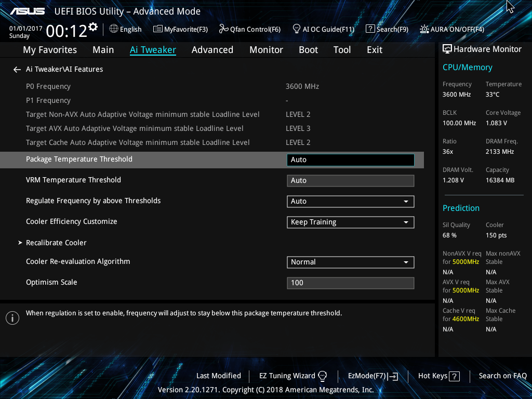The height and width of the screenshot is (399, 532).
Task: Click Last Modified button
Action: 219,376
